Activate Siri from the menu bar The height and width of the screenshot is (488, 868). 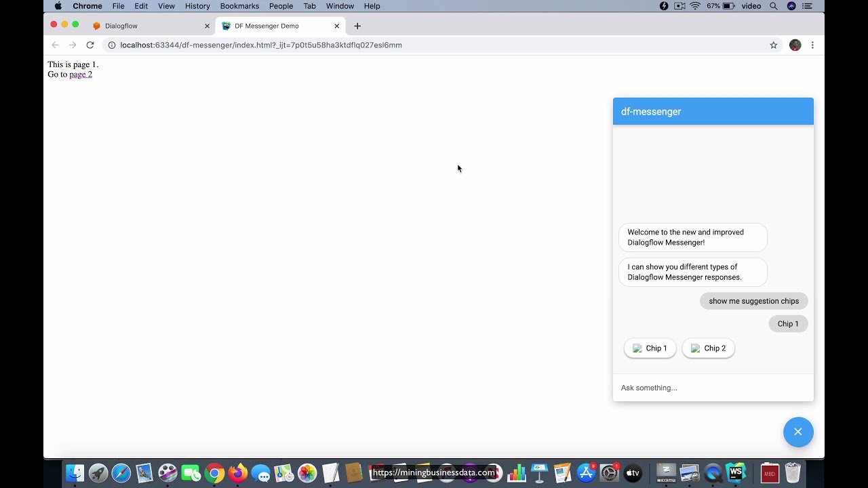tap(791, 6)
